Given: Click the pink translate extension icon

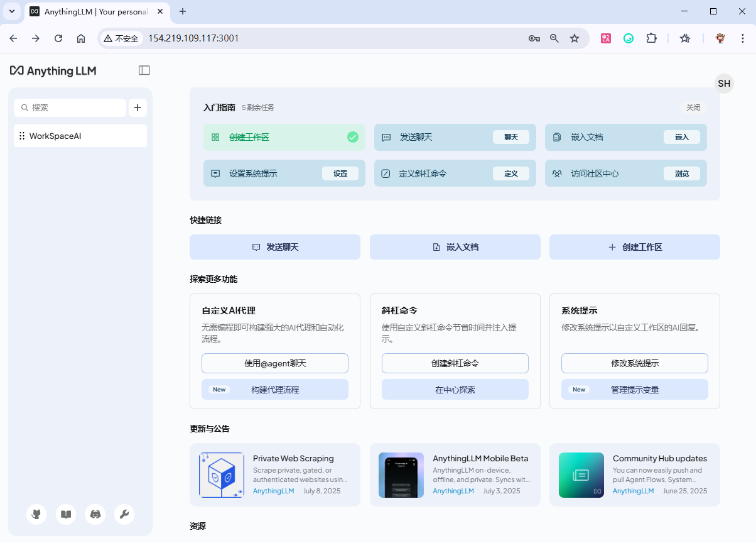Looking at the screenshot, I should pos(606,38).
